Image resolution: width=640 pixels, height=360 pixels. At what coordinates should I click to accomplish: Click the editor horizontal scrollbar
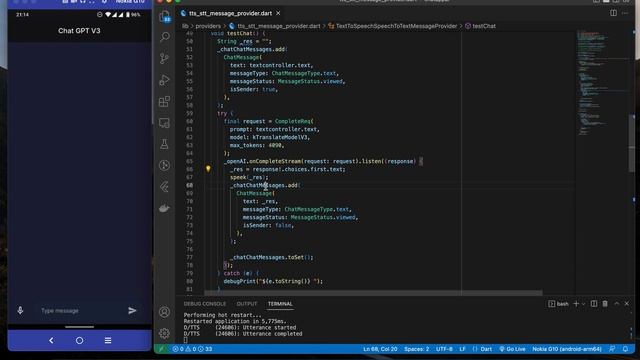point(373,293)
